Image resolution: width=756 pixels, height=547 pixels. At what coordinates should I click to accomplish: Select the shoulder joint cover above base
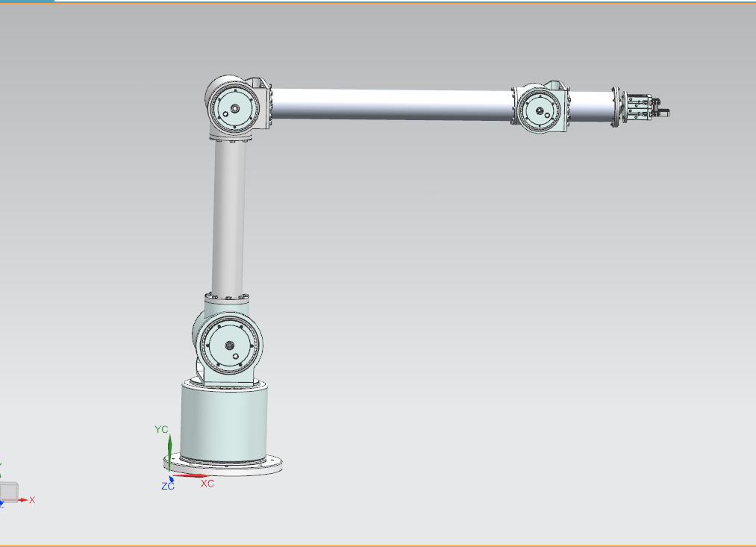tap(229, 345)
